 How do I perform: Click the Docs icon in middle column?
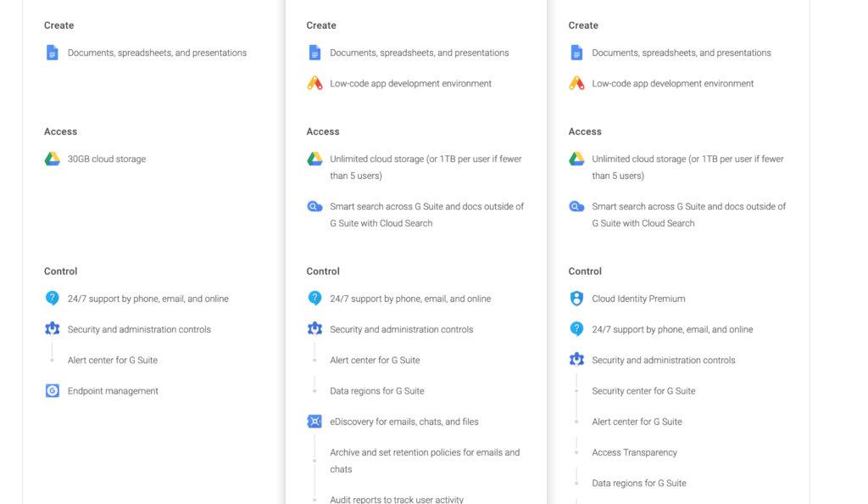(314, 53)
